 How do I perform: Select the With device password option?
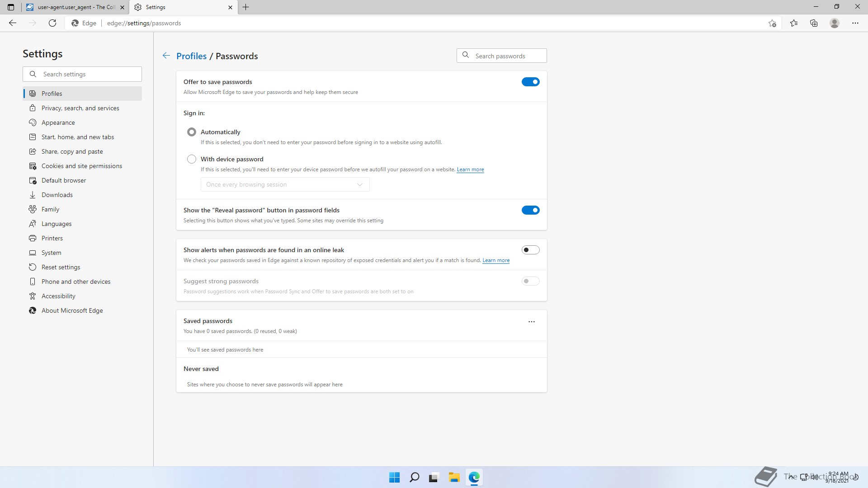(192, 159)
